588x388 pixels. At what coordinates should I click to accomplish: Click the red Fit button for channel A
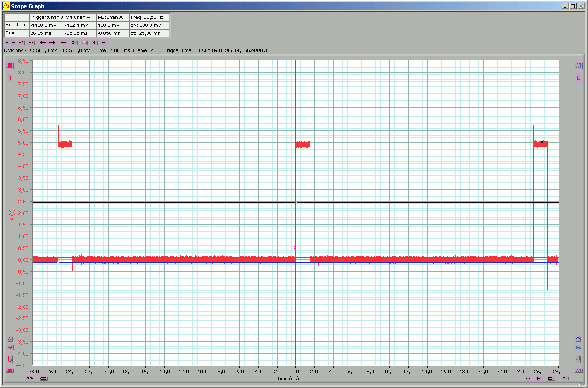tap(10, 348)
